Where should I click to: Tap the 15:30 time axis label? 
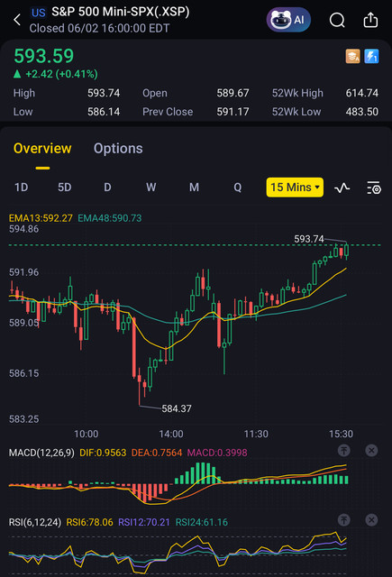tap(341, 434)
